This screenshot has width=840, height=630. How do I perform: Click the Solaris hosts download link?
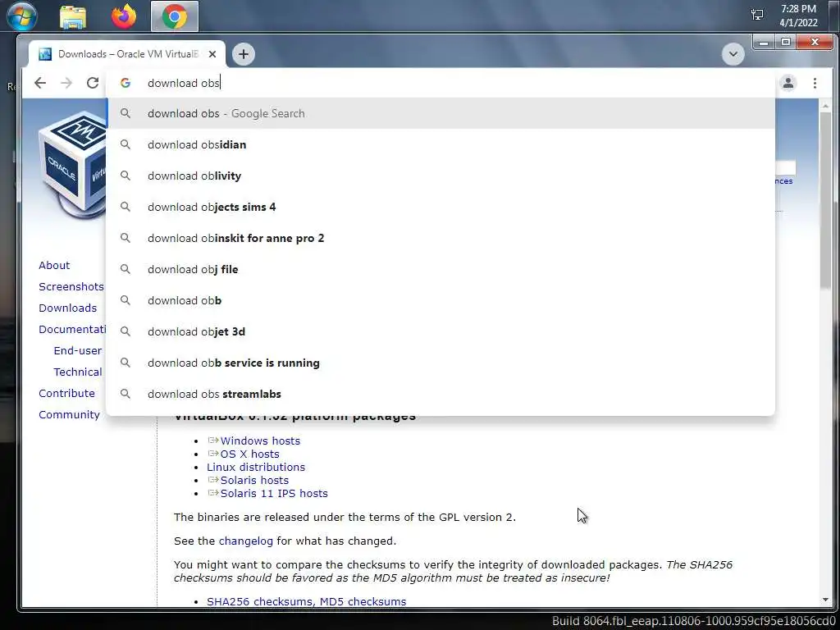click(x=254, y=480)
